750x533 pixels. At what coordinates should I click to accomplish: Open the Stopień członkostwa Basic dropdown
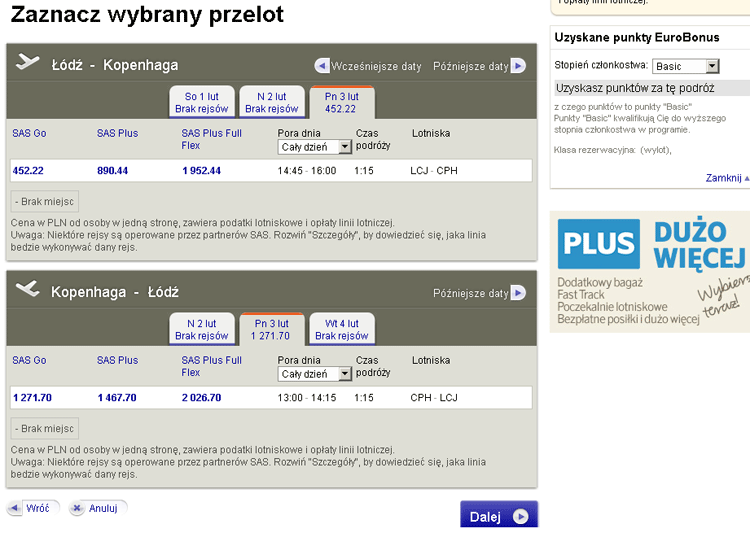(x=685, y=66)
